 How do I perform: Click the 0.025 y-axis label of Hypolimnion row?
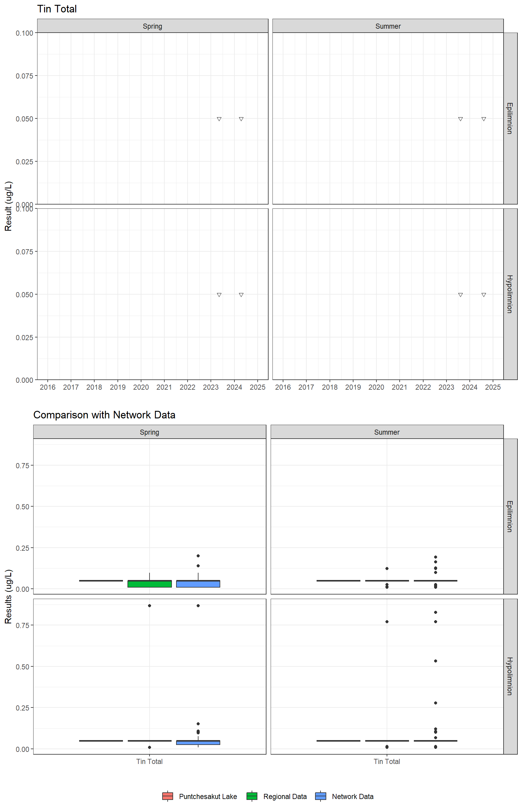tap(24, 337)
